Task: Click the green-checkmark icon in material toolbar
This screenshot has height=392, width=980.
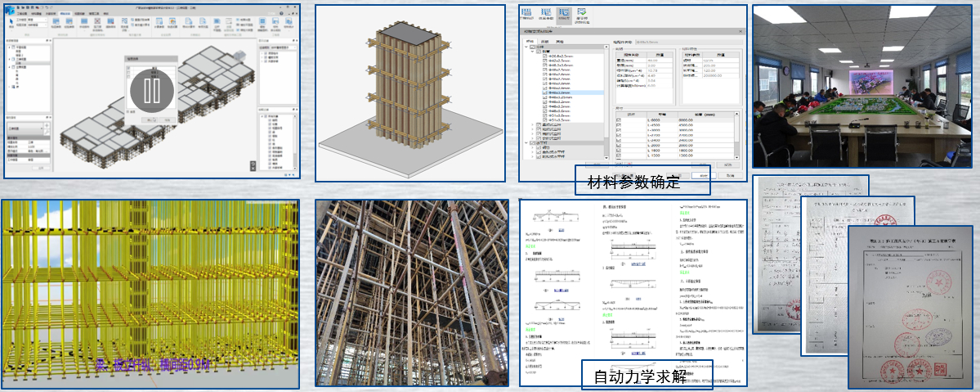Action: tap(582, 15)
